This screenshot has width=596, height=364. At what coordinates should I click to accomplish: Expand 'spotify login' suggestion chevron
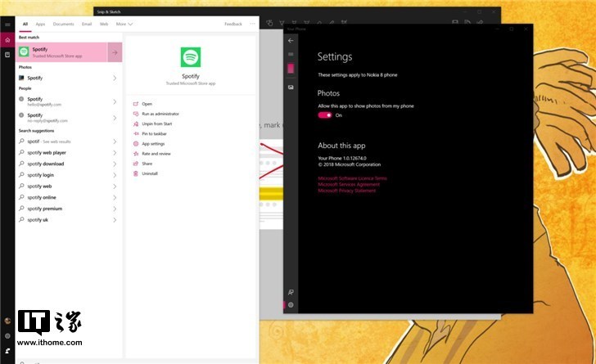pyautogui.click(x=115, y=175)
